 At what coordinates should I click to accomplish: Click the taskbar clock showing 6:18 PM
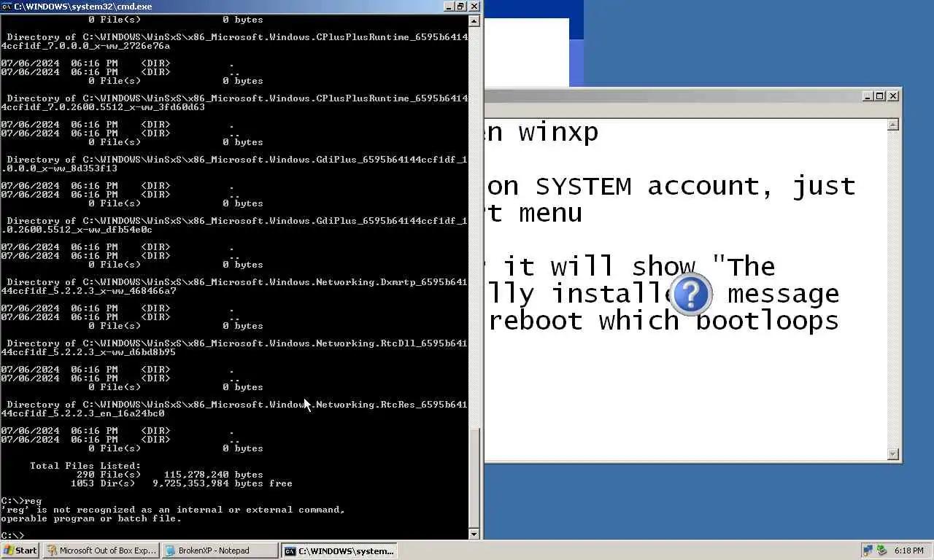click(x=909, y=551)
